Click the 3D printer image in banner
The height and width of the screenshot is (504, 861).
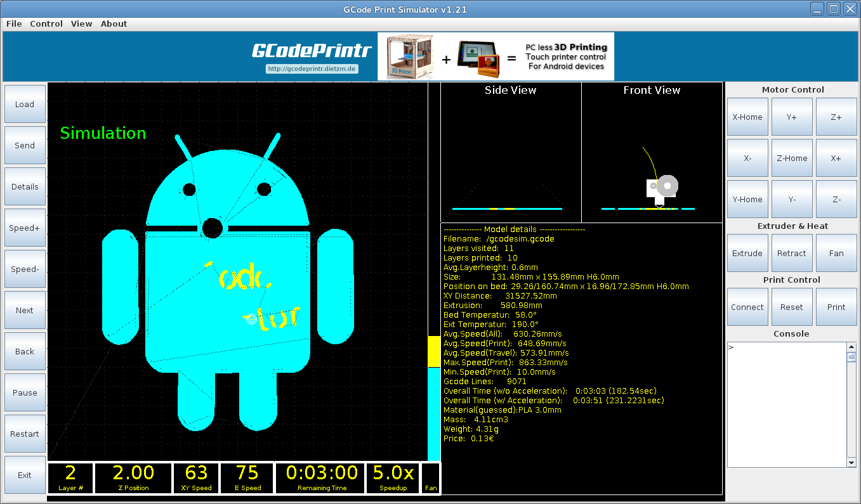pos(409,57)
